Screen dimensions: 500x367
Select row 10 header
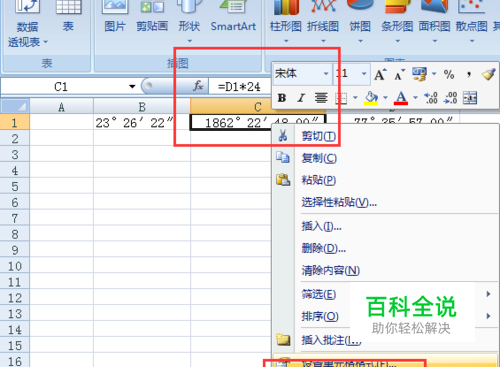point(15,266)
